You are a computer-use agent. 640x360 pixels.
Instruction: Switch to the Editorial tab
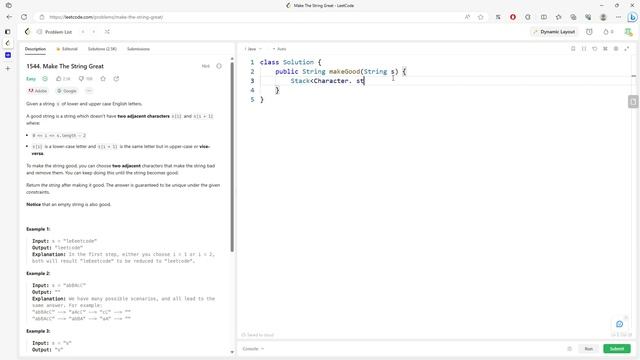[x=67, y=49]
